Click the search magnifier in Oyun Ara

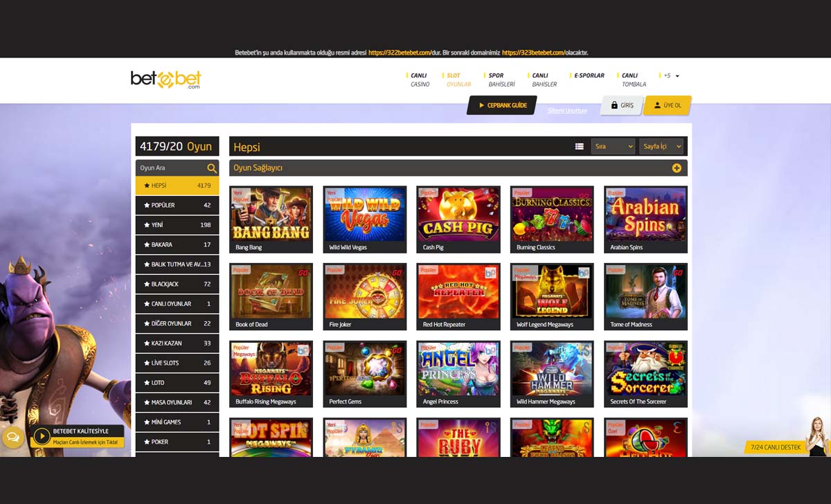pyautogui.click(x=212, y=168)
